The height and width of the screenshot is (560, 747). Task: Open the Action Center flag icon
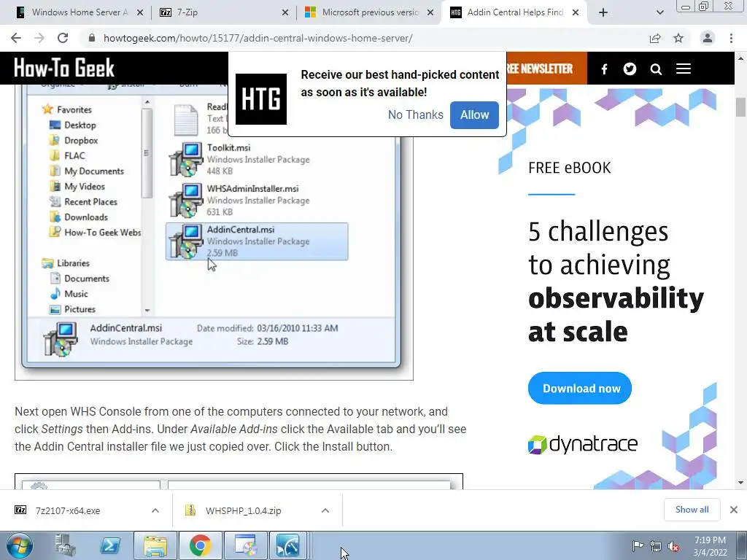(x=638, y=545)
